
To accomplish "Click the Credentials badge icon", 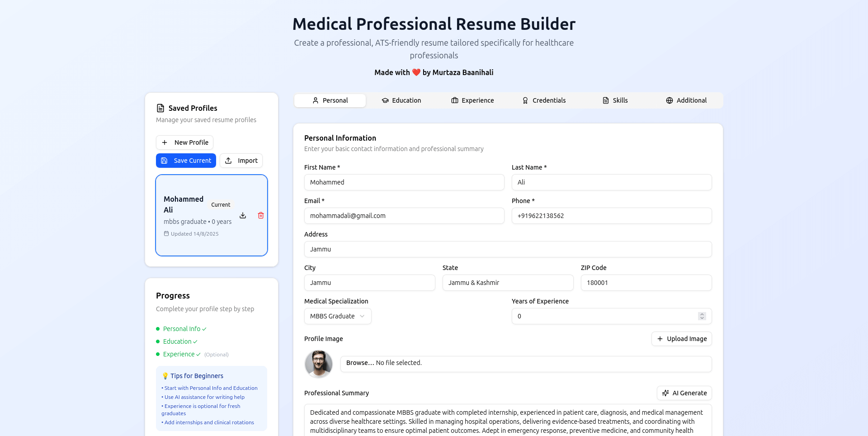I will click(525, 100).
